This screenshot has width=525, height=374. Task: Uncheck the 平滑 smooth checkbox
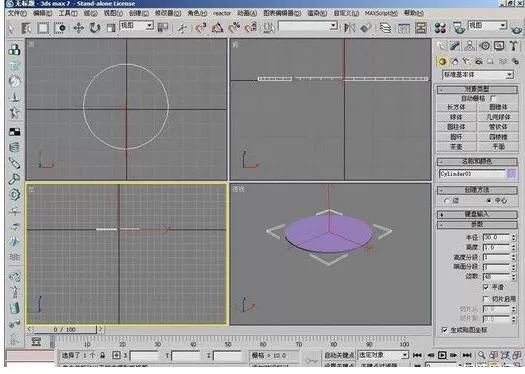[x=486, y=287]
